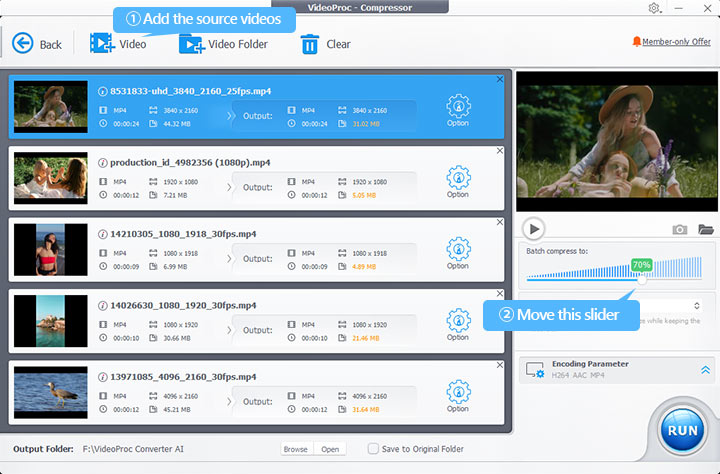This screenshot has height=474, width=720.
Task: Click the Encoding Parameter settings icon
Action: (535, 370)
